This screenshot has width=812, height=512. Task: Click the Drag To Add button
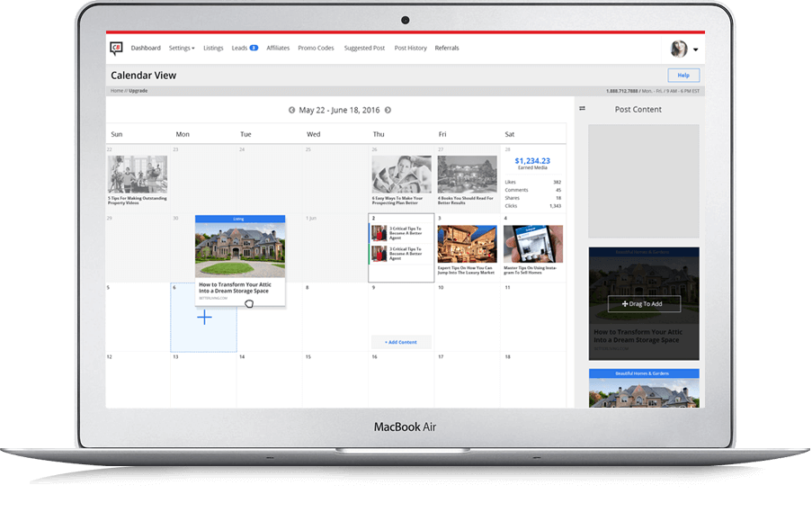click(644, 304)
